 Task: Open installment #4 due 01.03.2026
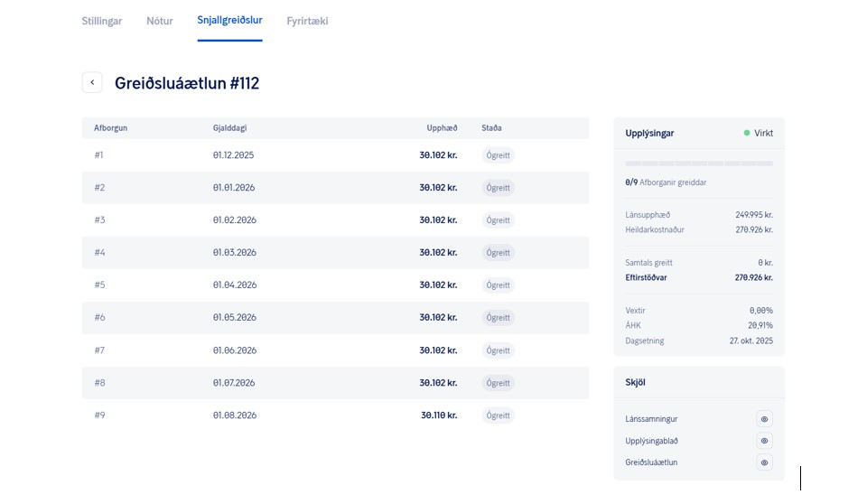pos(334,253)
